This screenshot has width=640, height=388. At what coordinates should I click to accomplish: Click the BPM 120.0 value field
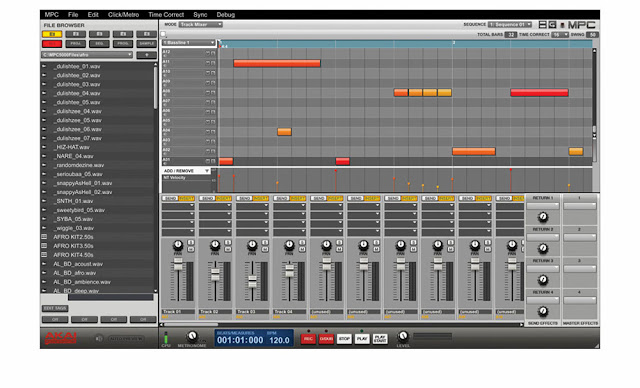(279, 340)
